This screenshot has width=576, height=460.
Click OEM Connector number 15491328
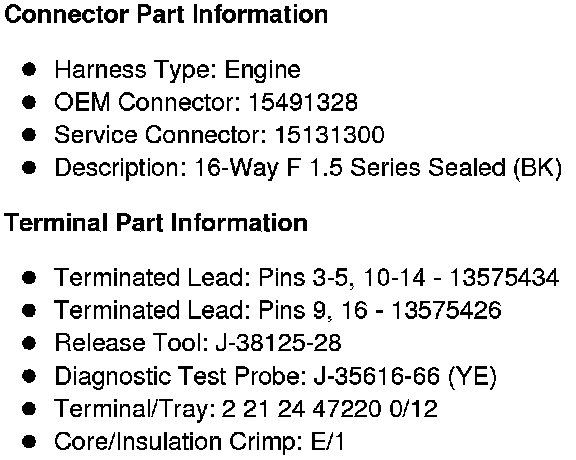click(x=303, y=102)
